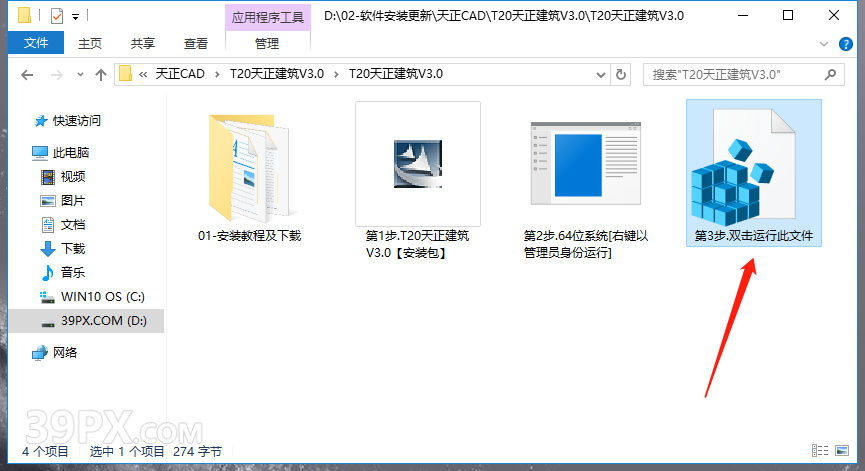This screenshot has height=471, width=865.
Task: Open the address bar history dropdown
Action: pos(601,74)
